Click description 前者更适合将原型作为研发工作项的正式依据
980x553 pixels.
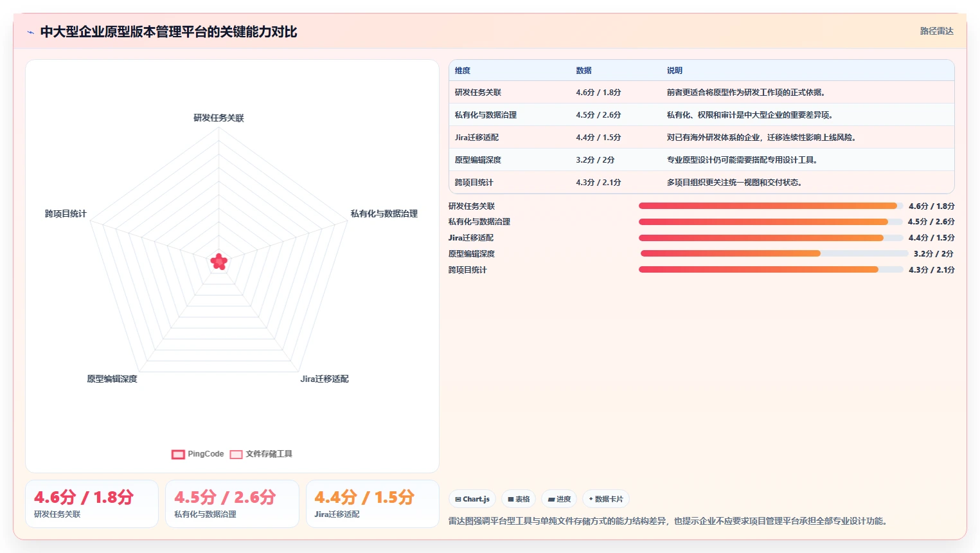pos(746,93)
